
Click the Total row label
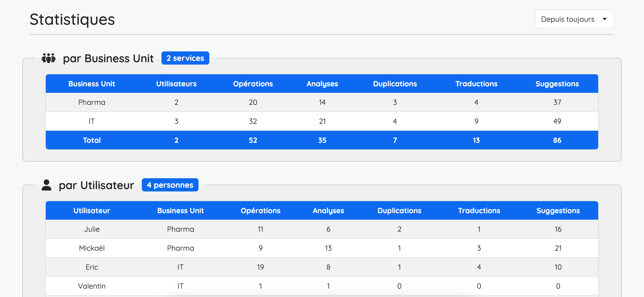[x=92, y=140]
